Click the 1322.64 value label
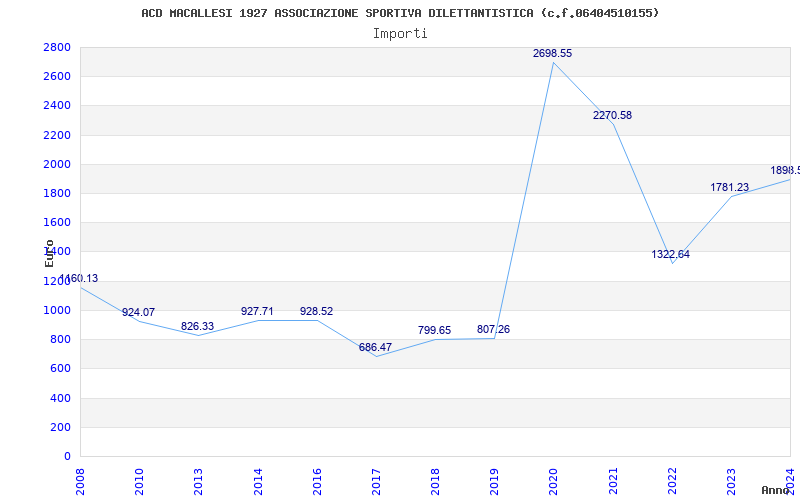 point(670,254)
